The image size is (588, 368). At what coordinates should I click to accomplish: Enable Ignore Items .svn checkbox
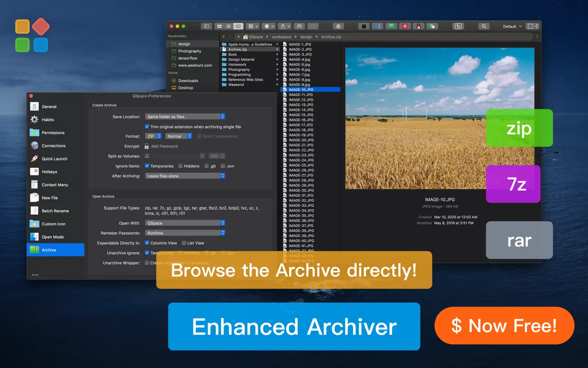pyautogui.click(x=223, y=166)
